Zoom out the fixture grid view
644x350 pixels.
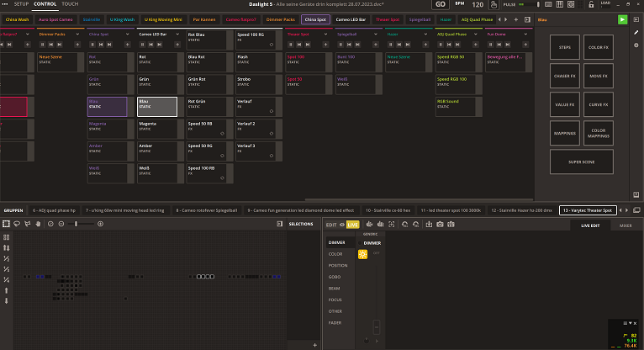click(x=61, y=224)
